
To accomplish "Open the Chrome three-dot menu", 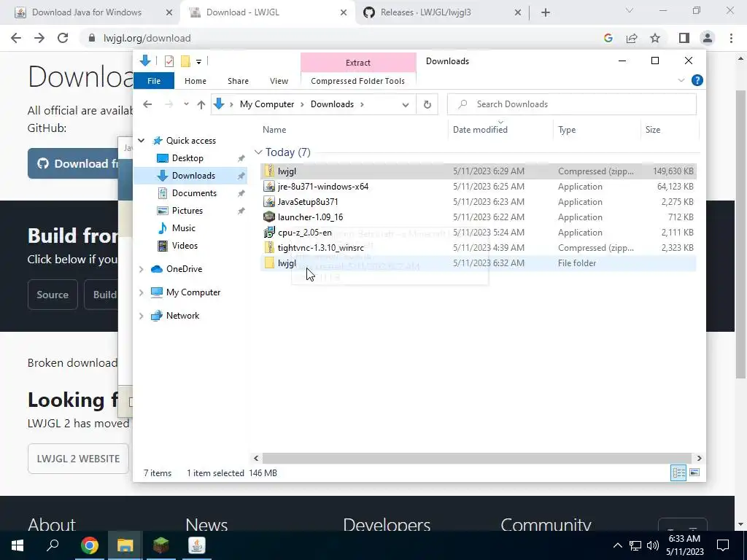I will coord(731,38).
